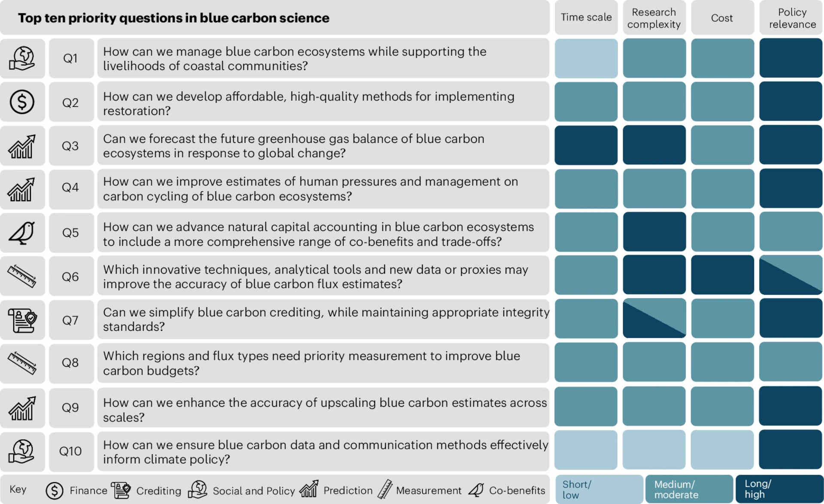Click the Short/low legend swatch
This screenshot has height=504, width=824.
pyautogui.click(x=599, y=489)
